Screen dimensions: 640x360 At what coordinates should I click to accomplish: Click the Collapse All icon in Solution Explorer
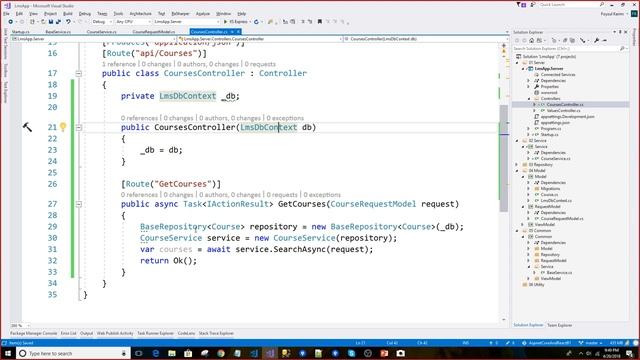pos(565,40)
